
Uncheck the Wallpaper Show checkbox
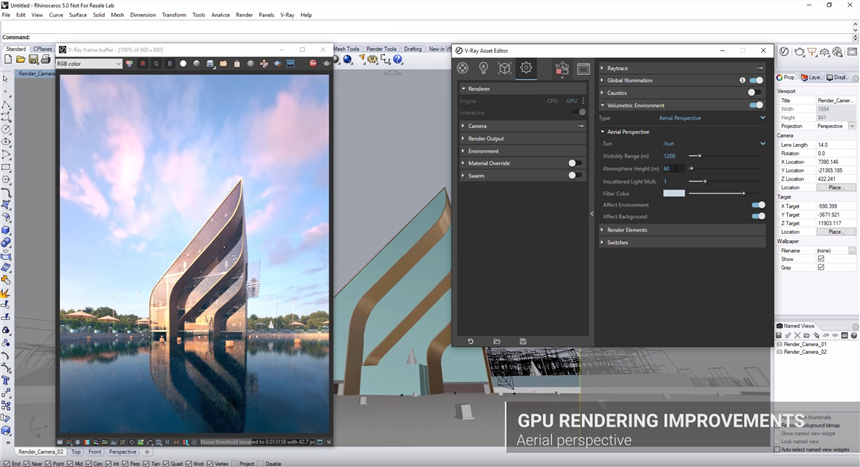(821, 259)
